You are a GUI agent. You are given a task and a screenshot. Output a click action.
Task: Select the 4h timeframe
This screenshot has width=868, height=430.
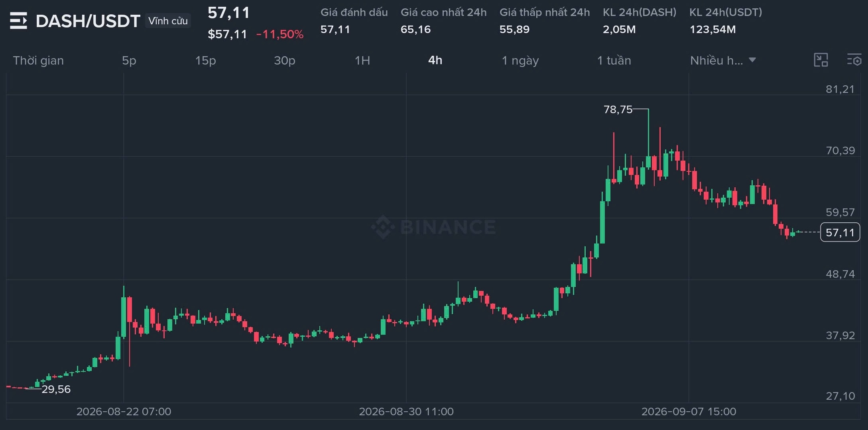435,60
